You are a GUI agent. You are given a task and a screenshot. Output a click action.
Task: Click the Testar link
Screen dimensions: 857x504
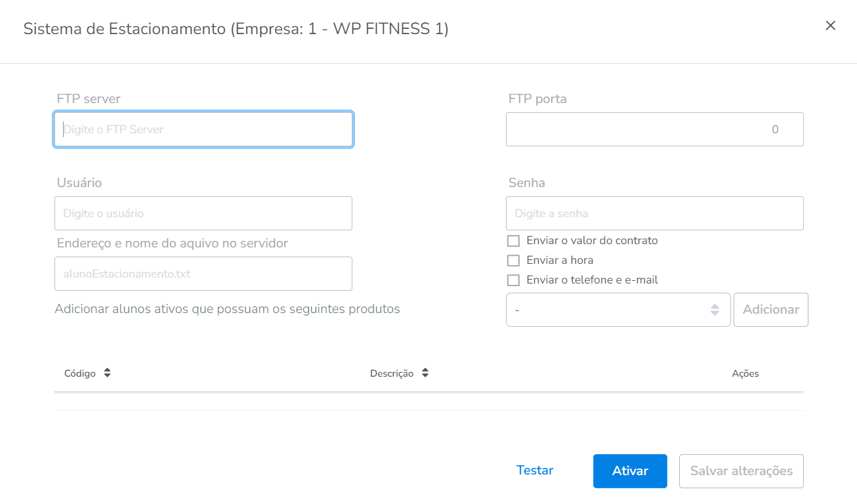(535, 471)
